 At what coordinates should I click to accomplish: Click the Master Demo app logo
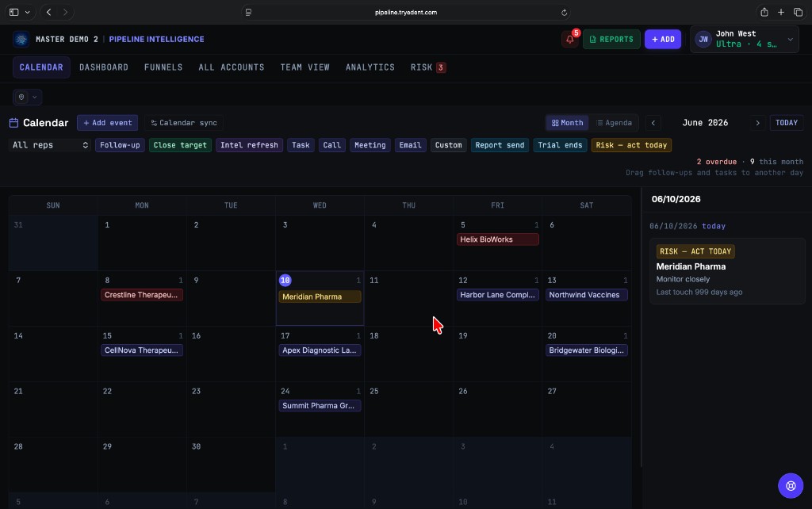[x=21, y=40]
